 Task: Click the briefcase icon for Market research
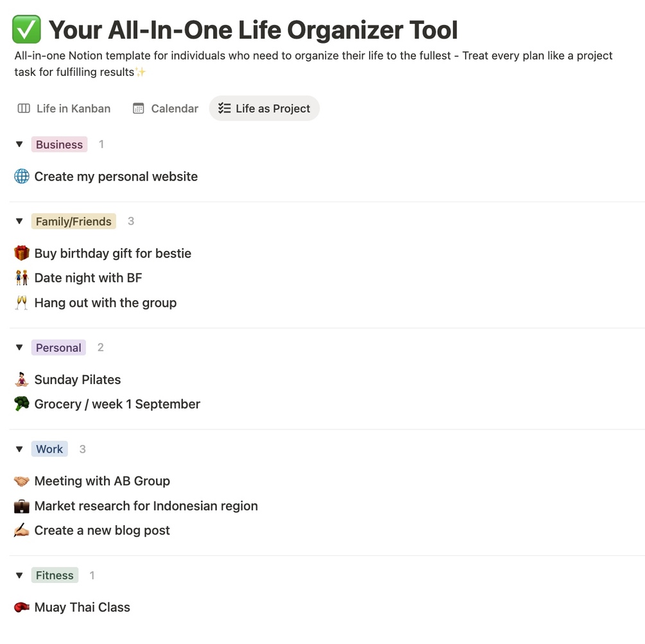click(22, 506)
